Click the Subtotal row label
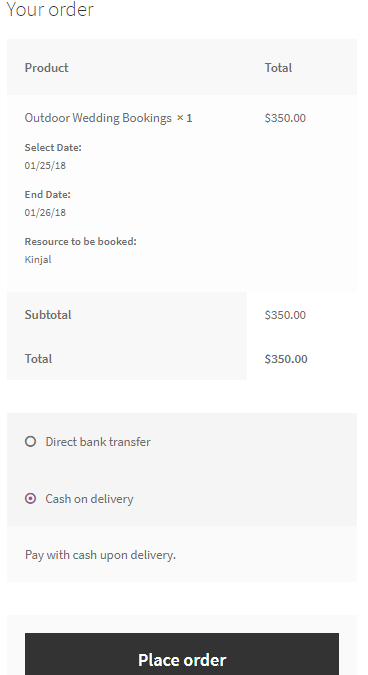Viewport: 368px width, 675px height. tap(48, 315)
